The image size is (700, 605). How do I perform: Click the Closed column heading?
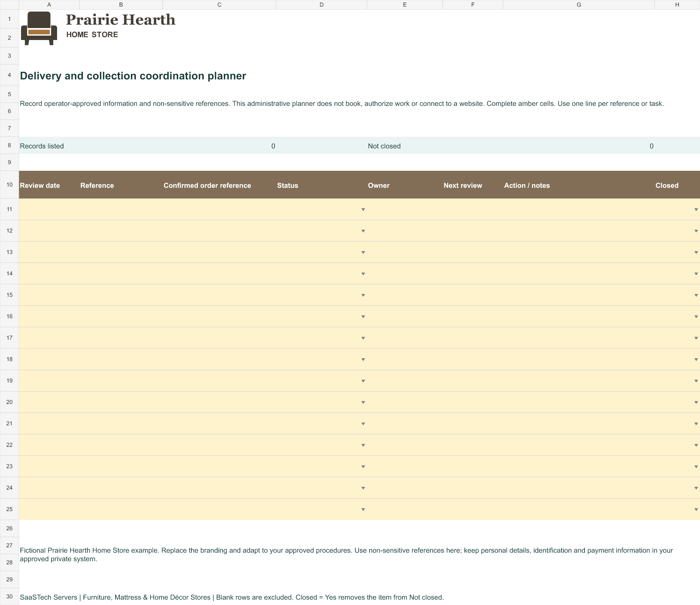click(667, 185)
